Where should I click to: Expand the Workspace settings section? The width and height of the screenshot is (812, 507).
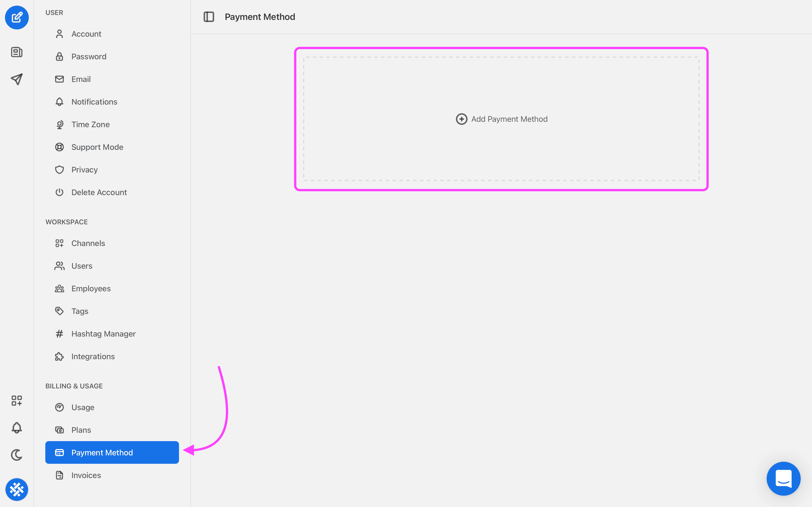tap(66, 221)
